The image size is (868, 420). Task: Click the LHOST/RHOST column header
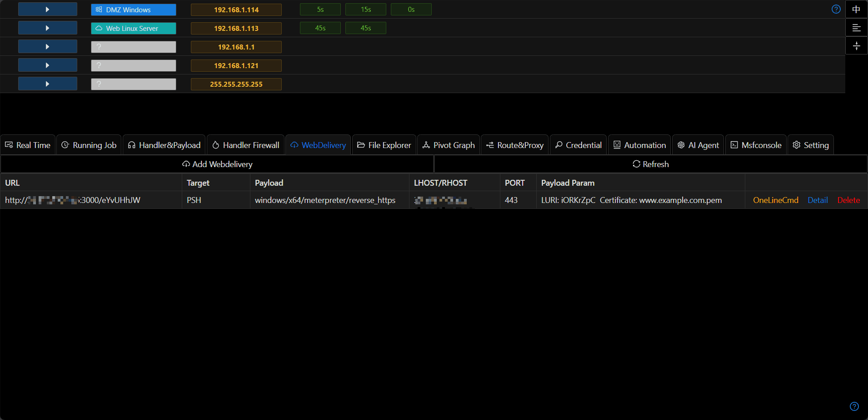pos(454,183)
